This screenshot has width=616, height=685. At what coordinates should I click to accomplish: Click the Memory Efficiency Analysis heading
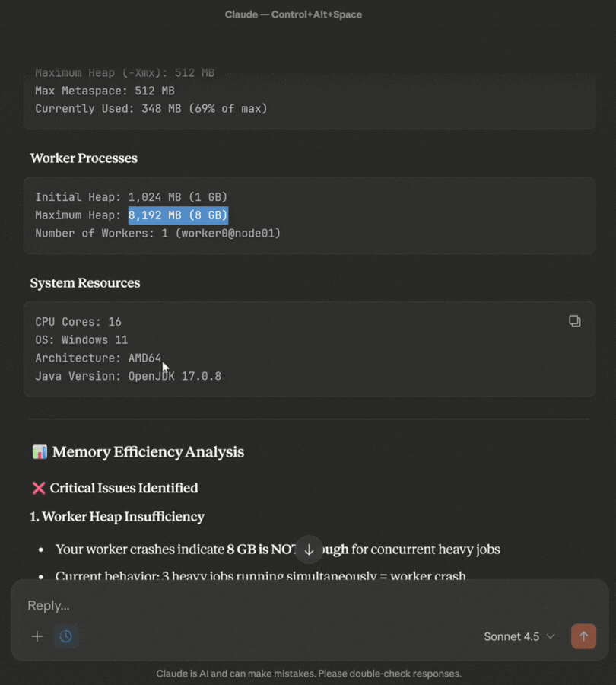click(148, 452)
